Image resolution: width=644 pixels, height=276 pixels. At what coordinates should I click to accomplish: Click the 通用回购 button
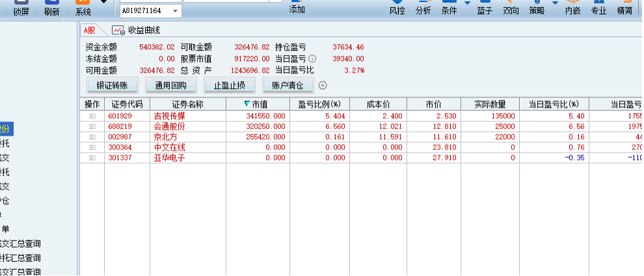[170, 85]
